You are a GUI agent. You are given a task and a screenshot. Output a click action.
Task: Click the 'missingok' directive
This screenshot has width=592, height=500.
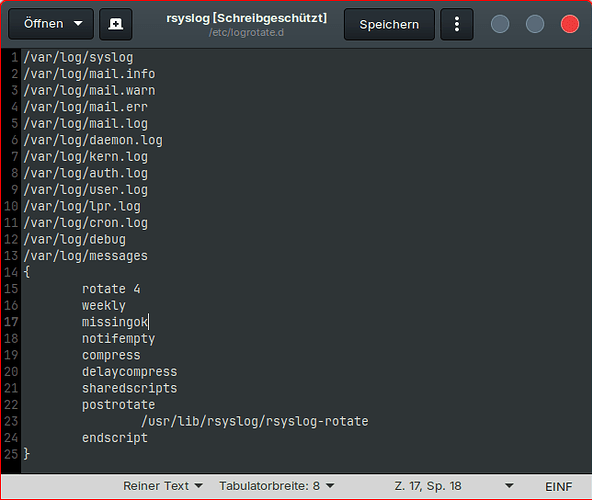point(115,323)
